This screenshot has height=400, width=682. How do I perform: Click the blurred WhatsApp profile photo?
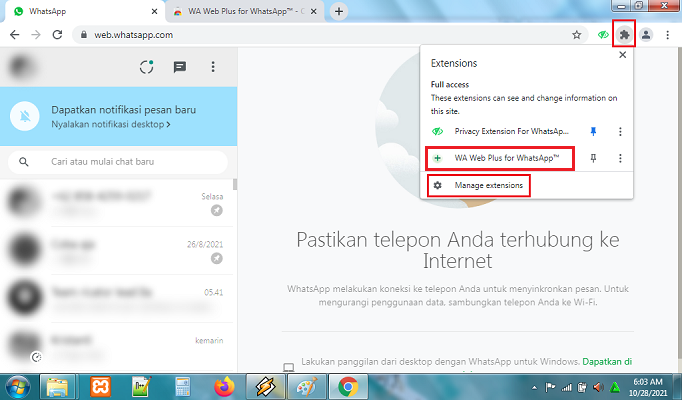23,67
